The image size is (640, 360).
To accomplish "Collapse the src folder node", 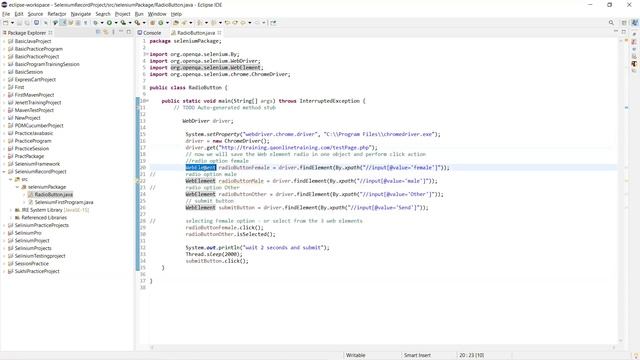I will coord(11,179).
